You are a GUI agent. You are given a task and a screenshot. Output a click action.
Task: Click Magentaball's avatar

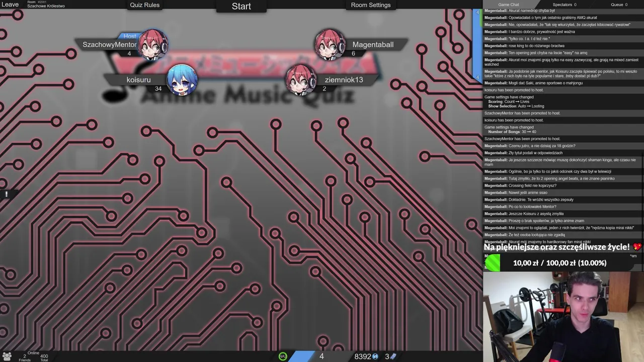(330, 45)
